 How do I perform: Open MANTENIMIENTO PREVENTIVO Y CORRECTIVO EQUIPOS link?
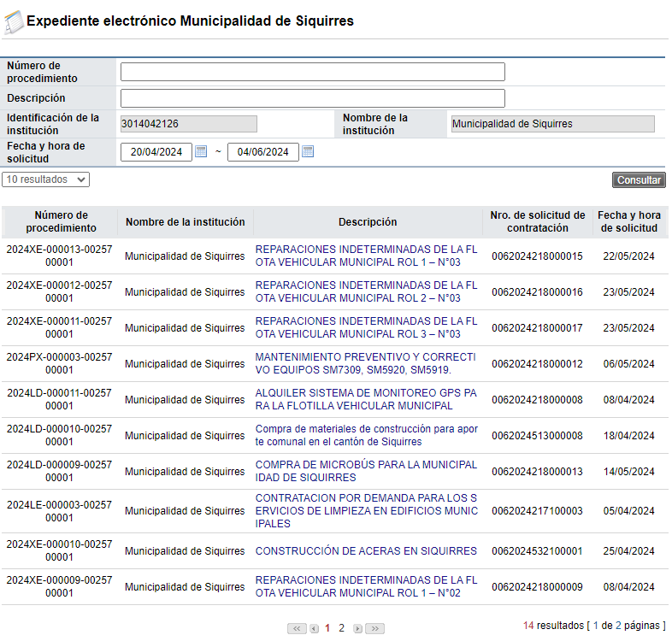tap(366, 364)
